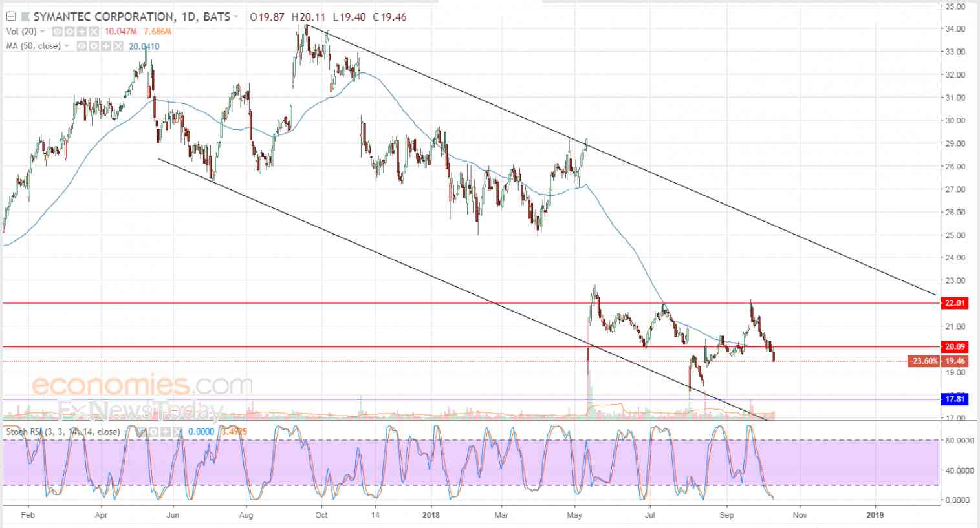This screenshot has width=980, height=528.
Task: Toggle Stoch RSI visibility with its eye icon
Action: click(140, 432)
